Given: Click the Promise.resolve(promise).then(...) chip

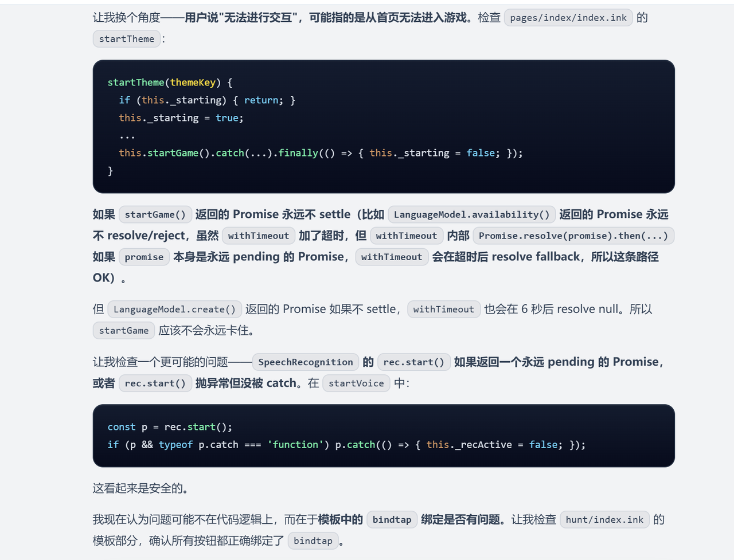Looking at the screenshot, I should coord(573,236).
